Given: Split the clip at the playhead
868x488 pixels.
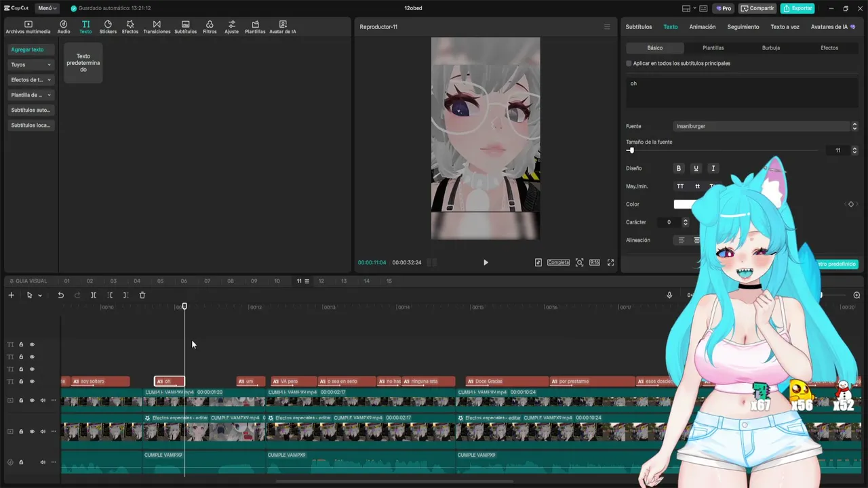Looking at the screenshot, I should pyautogui.click(x=94, y=295).
